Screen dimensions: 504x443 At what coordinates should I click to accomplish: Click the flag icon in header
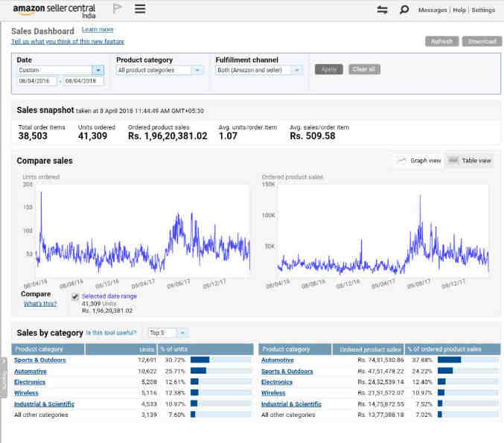(118, 9)
